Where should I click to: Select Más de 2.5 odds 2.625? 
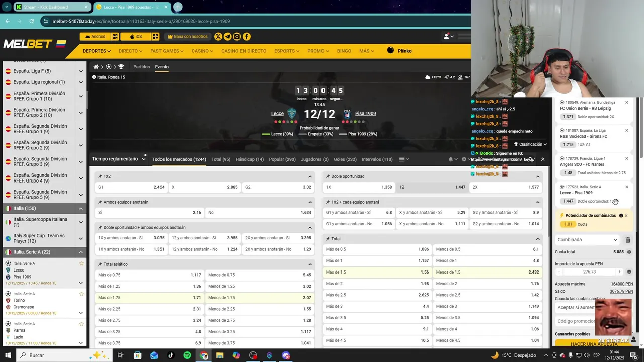point(377,295)
